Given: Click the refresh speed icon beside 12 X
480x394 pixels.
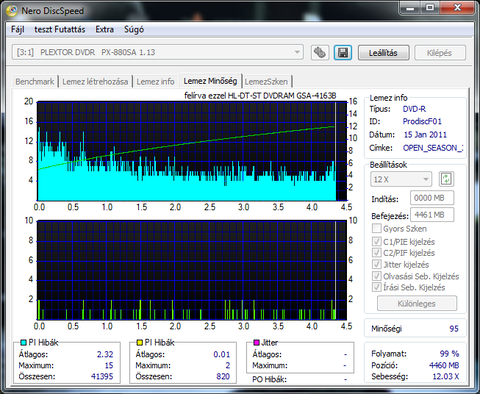Looking at the screenshot, I should click(x=446, y=179).
